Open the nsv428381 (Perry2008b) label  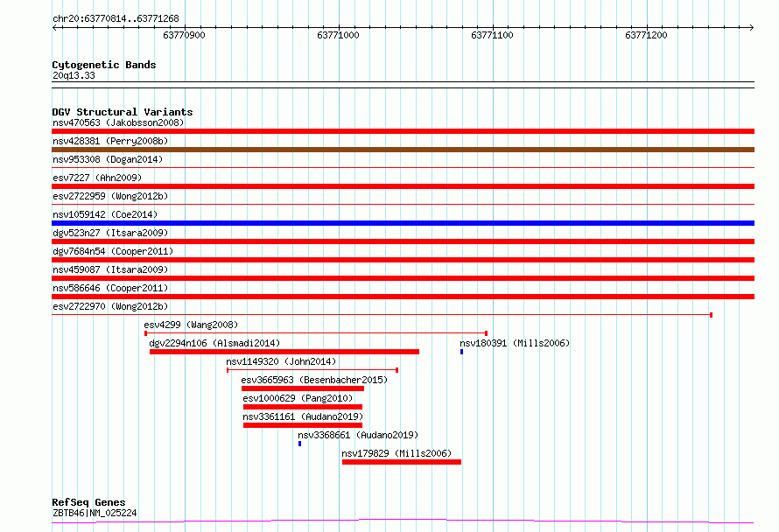tap(110, 141)
